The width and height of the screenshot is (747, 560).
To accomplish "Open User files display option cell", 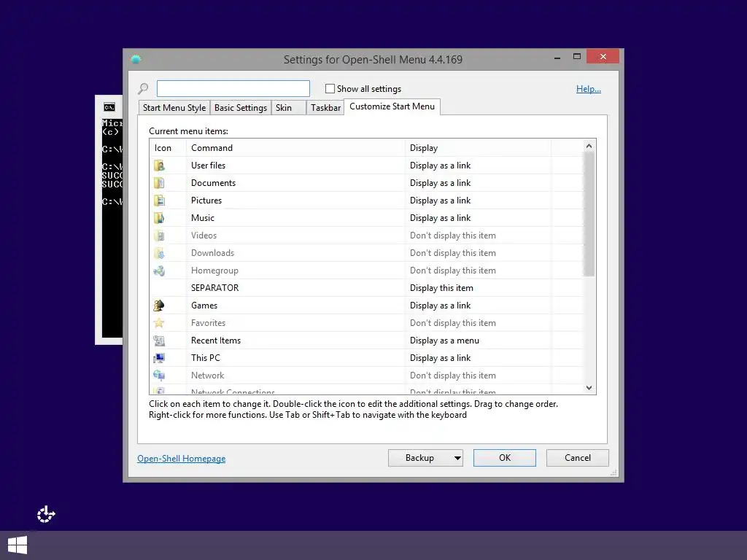I will (x=479, y=166).
